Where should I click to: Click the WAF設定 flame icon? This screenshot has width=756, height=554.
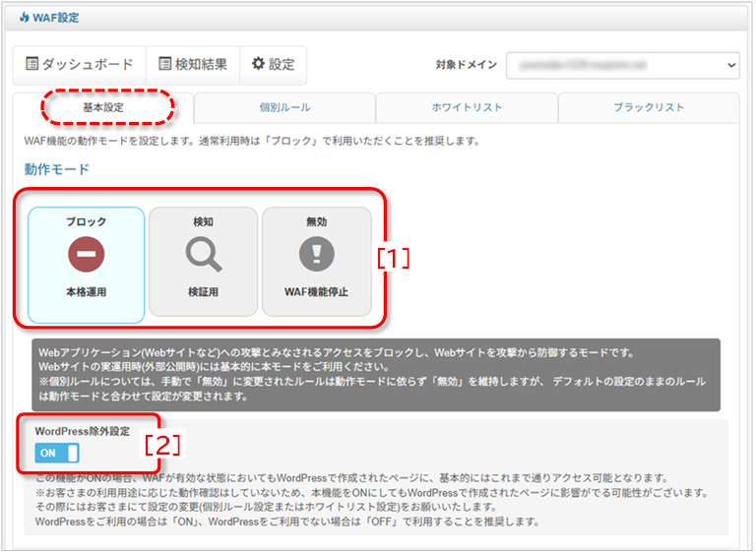[x=24, y=18]
